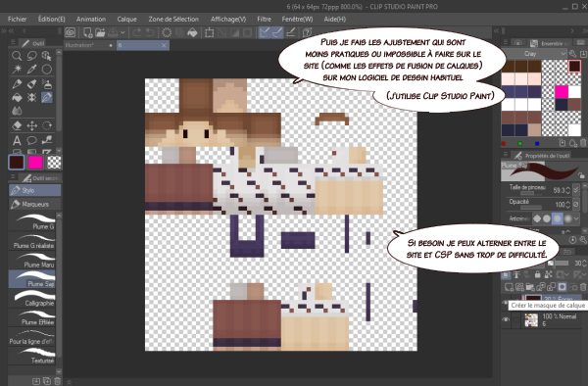The image size is (588, 386).
Task: Select the Fill bucket tool
Action: pyautogui.click(x=17, y=97)
